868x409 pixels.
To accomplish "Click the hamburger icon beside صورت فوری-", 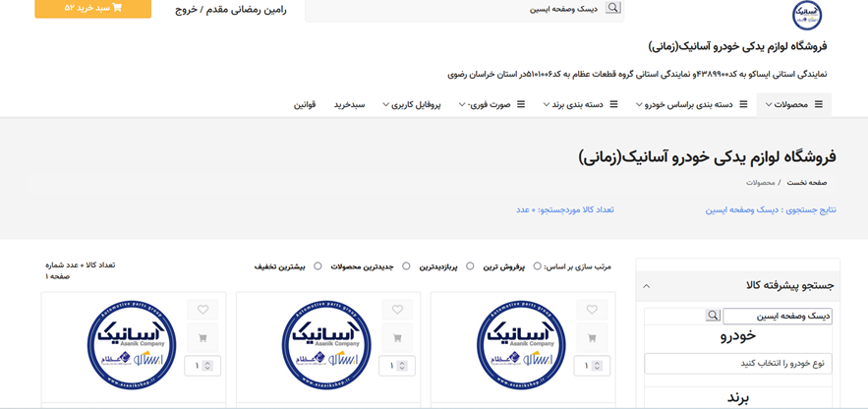I will 521,104.
